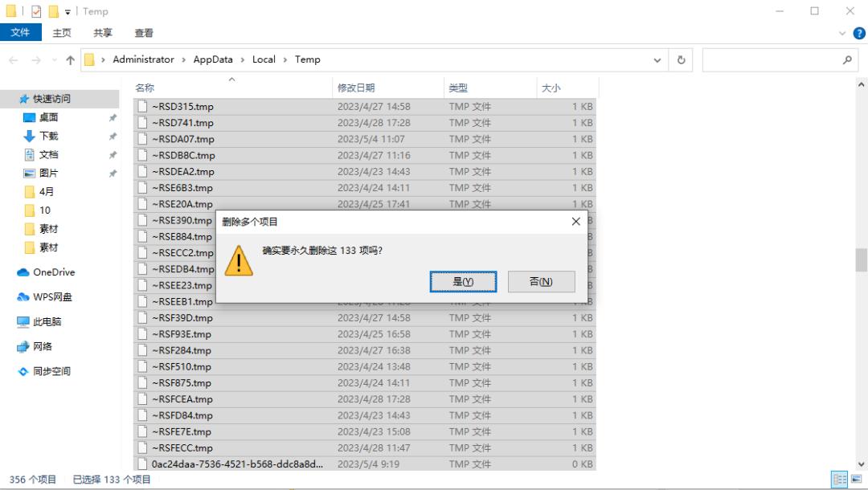This screenshot has height=490, width=868.
Task: Select 此电脑 in the navigation pane
Action: point(47,322)
